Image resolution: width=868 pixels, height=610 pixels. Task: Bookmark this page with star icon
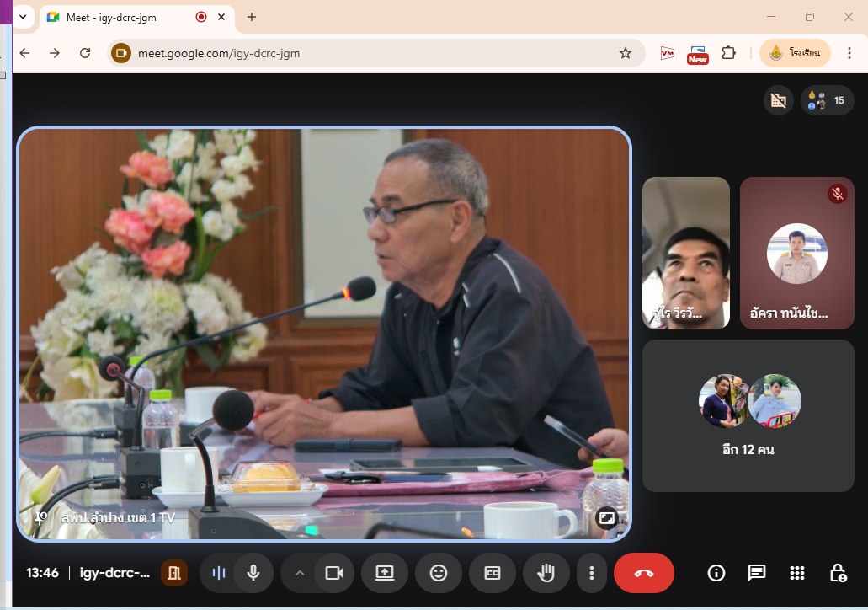click(626, 53)
